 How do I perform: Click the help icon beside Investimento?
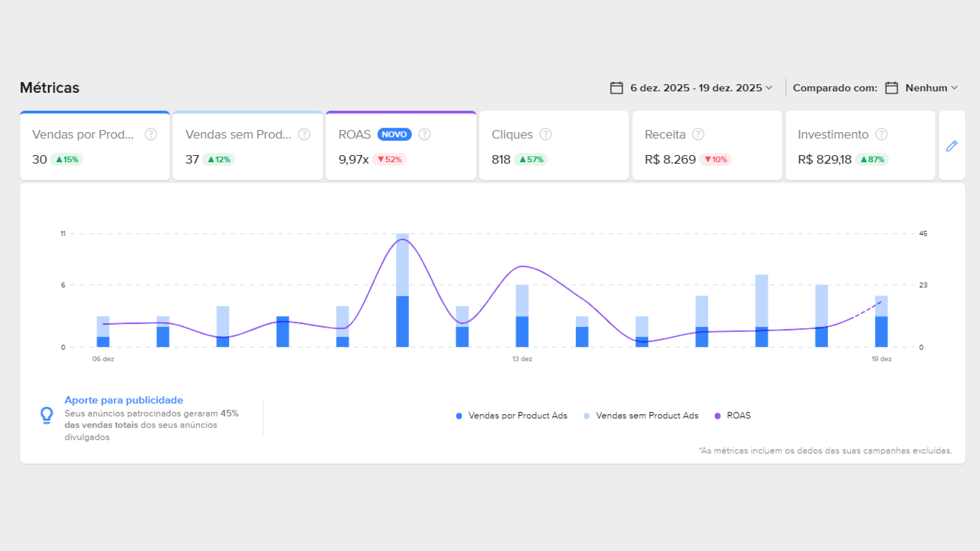(881, 134)
